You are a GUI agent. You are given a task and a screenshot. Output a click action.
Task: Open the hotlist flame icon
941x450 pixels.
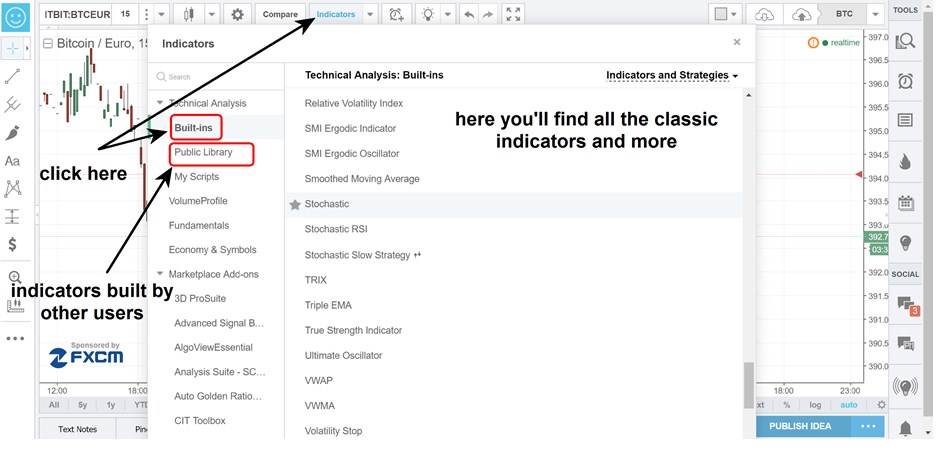[x=906, y=161]
